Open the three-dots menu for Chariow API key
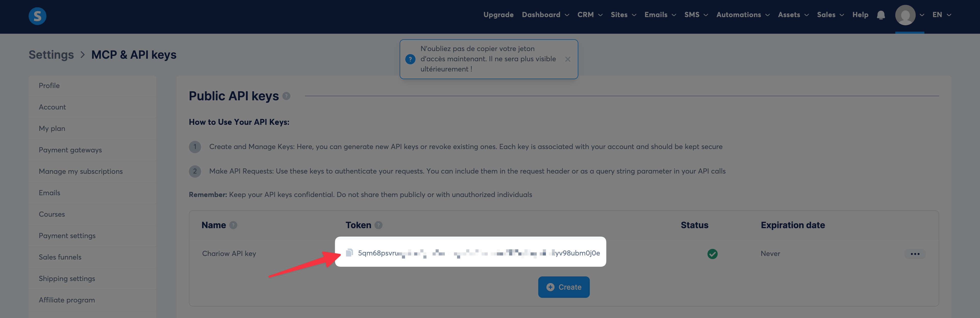The height and width of the screenshot is (318, 980). click(x=915, y=254)
